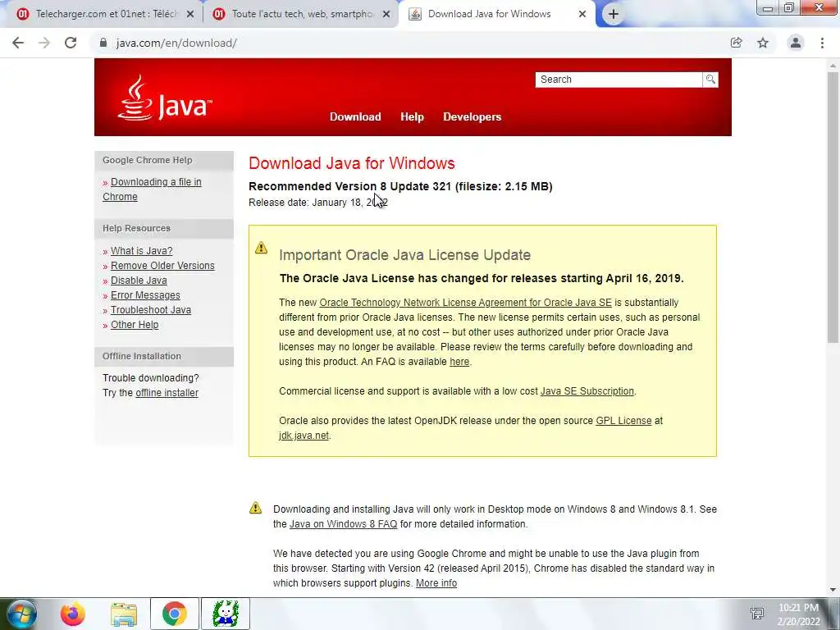Close the Telecharger.com tab

190,15
